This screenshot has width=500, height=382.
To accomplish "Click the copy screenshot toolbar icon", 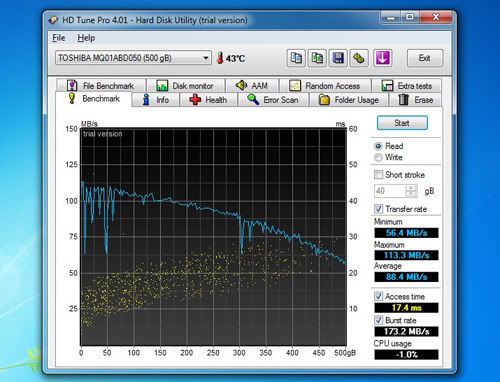I will pos(317,58).
